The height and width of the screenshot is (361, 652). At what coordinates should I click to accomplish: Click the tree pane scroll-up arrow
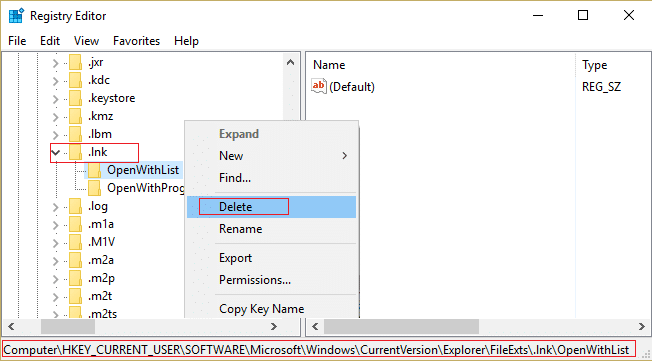291,63
